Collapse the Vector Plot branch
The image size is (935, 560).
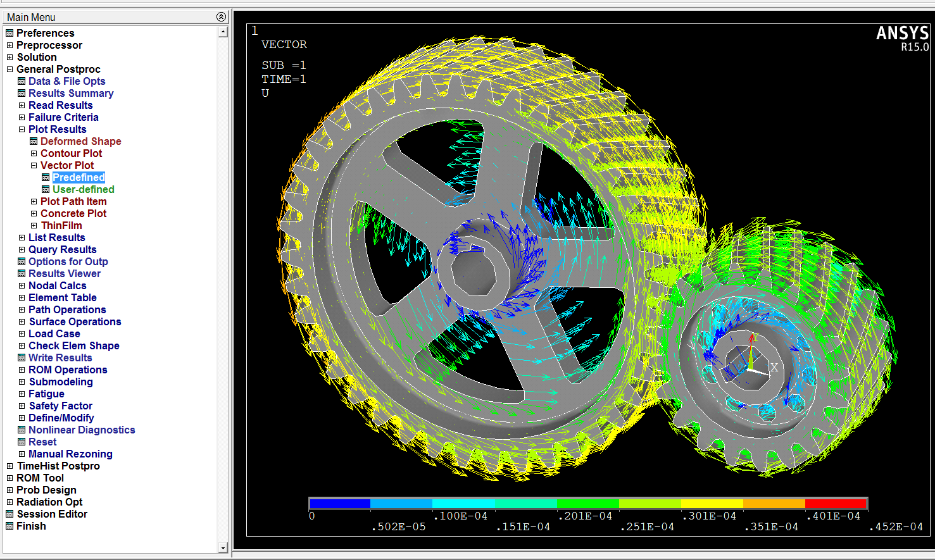coord(34,165)
